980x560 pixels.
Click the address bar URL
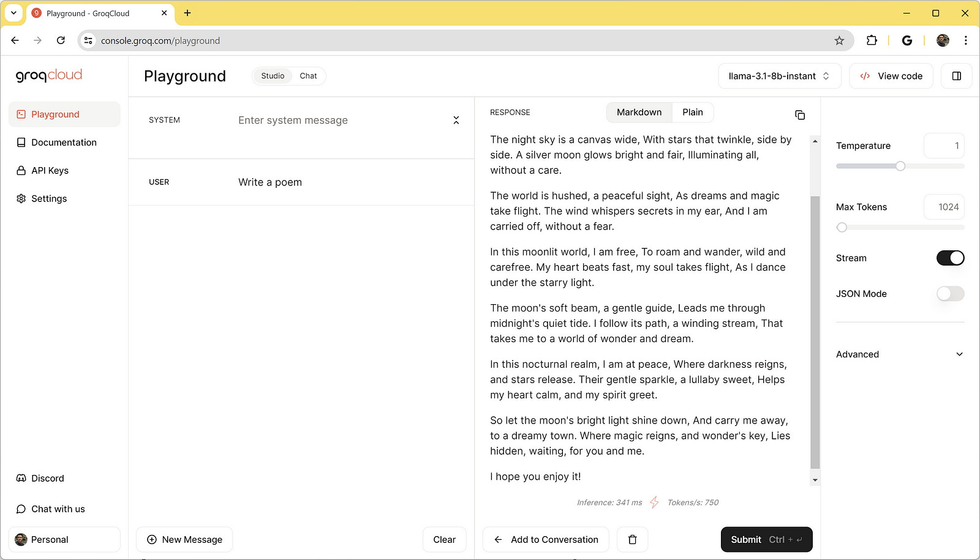coord(160,41)
